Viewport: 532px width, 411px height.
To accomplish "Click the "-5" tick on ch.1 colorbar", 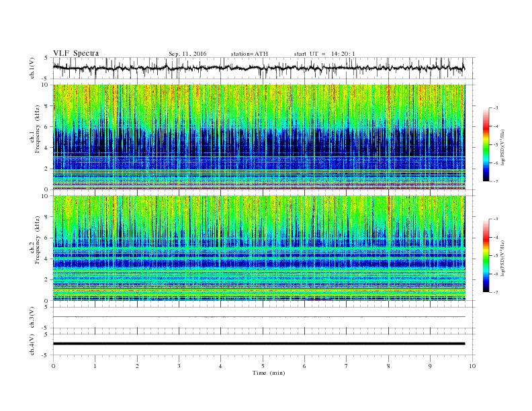I will pos(496,145).
